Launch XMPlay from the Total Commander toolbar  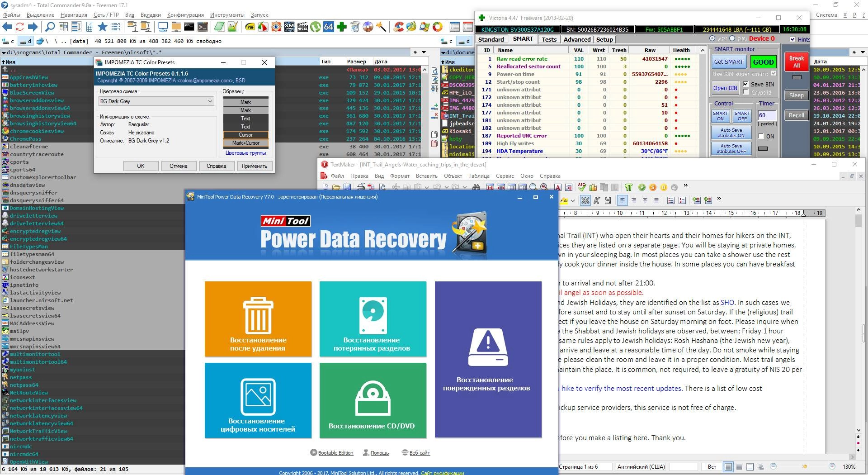pos(289,27)
